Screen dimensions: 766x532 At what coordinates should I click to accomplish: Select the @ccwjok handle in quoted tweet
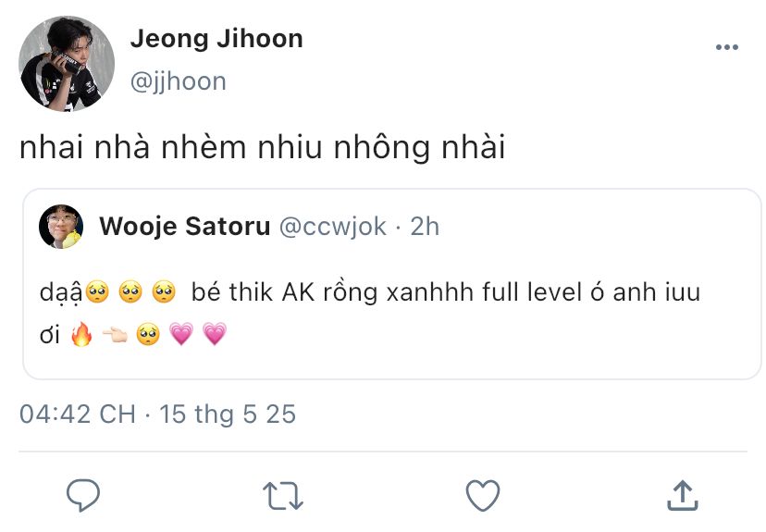point(333,226)
